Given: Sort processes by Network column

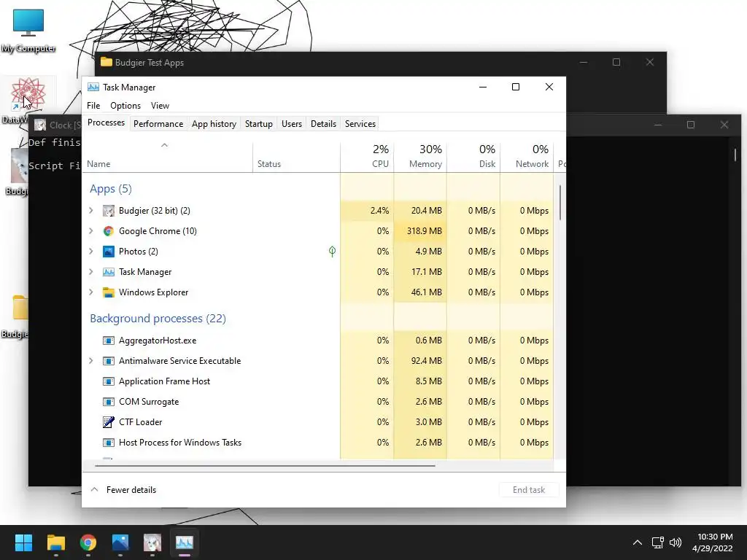Looking at the screenshot, I should pos(527,157).
